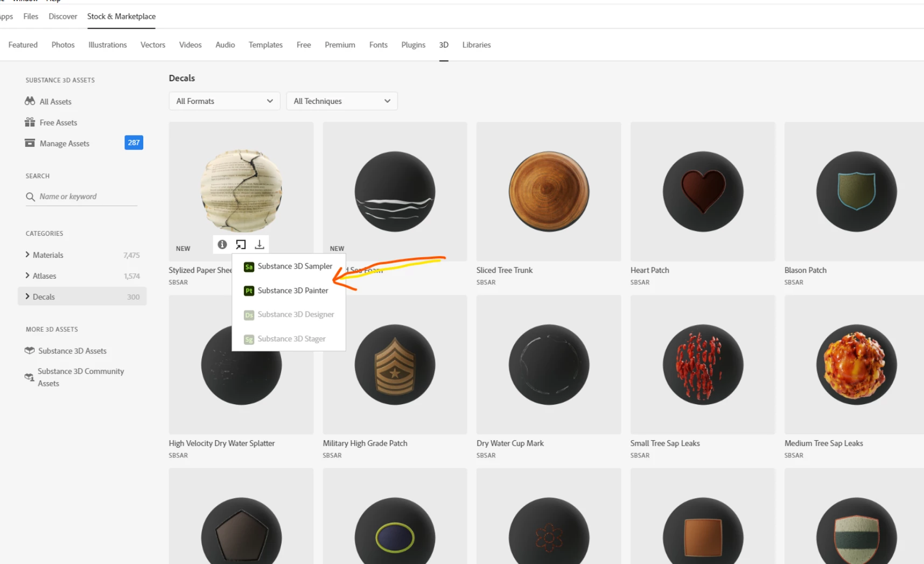Screen dimensions: 924x564
Task: Select the 3D tab
Action: tap(444, 45)
